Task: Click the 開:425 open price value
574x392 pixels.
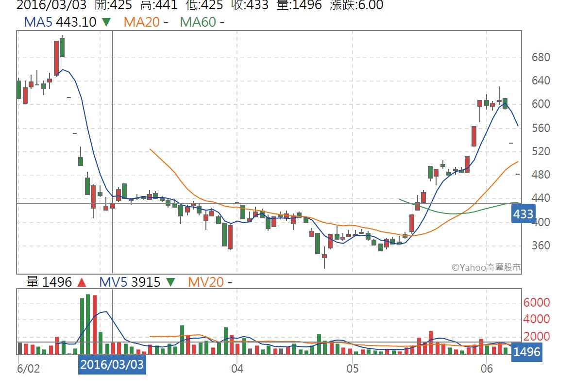Action: tap(113, 5)
